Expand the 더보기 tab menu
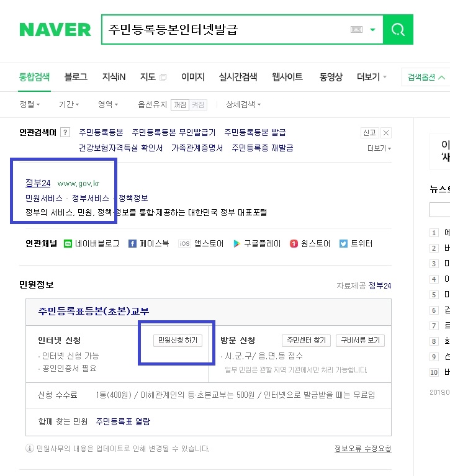Screen dimensions: 450x476 pos(371,77)
